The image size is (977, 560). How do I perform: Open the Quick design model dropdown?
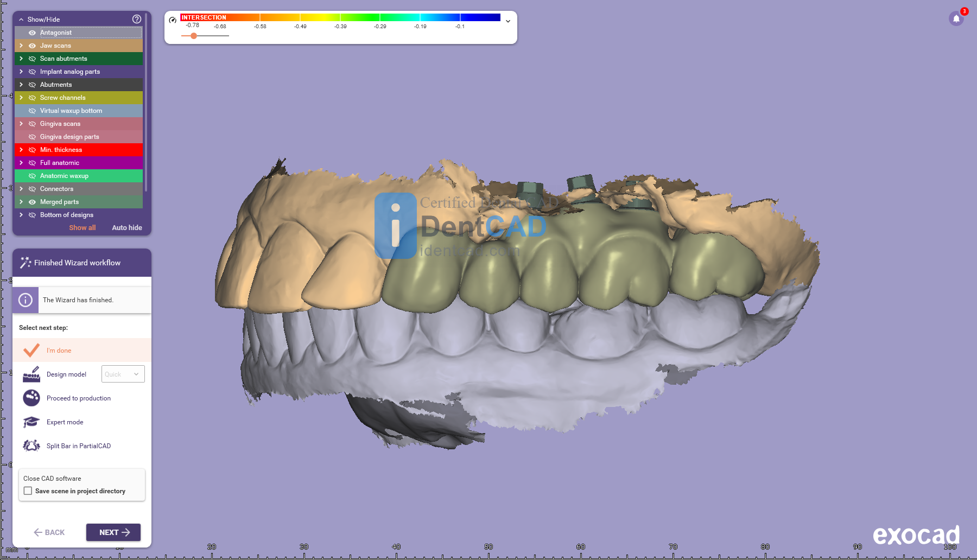(123, 374)
